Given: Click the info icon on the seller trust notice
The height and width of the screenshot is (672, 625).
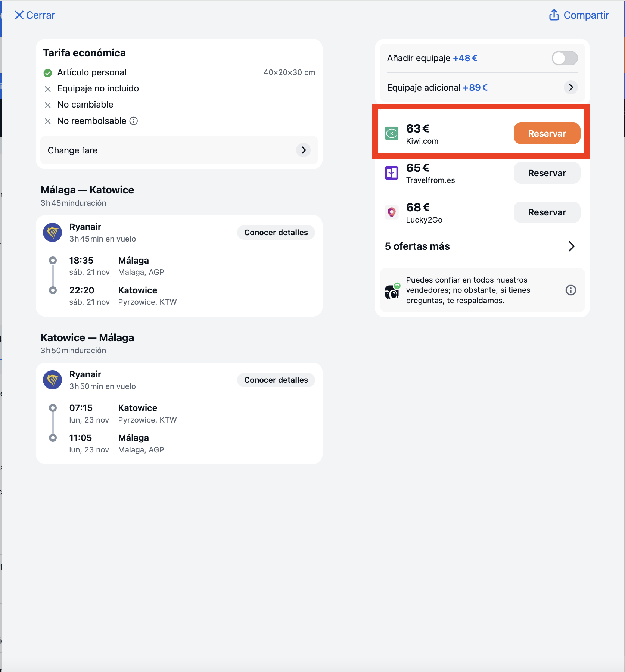Looking at the screenshot, I should click(571, 290).
